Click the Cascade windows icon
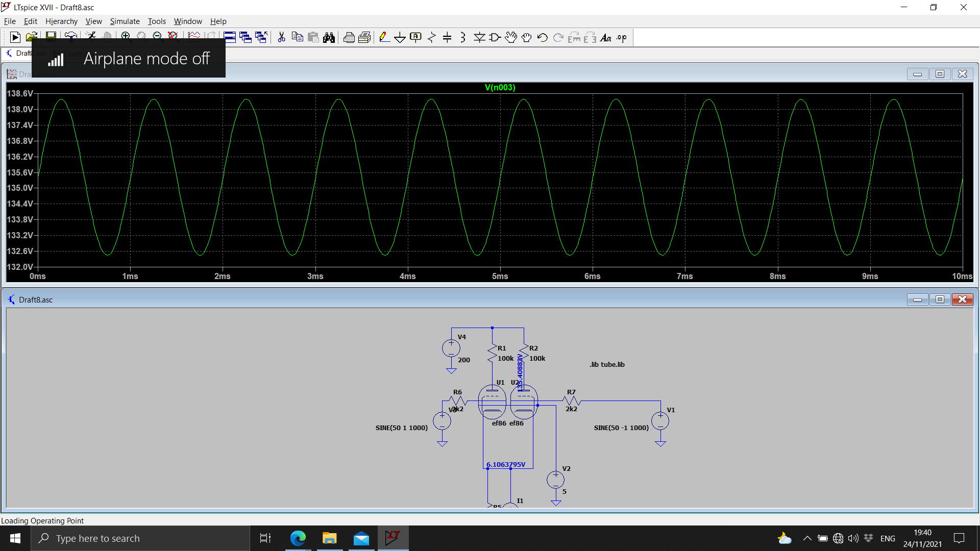 (x=261, y=37)
